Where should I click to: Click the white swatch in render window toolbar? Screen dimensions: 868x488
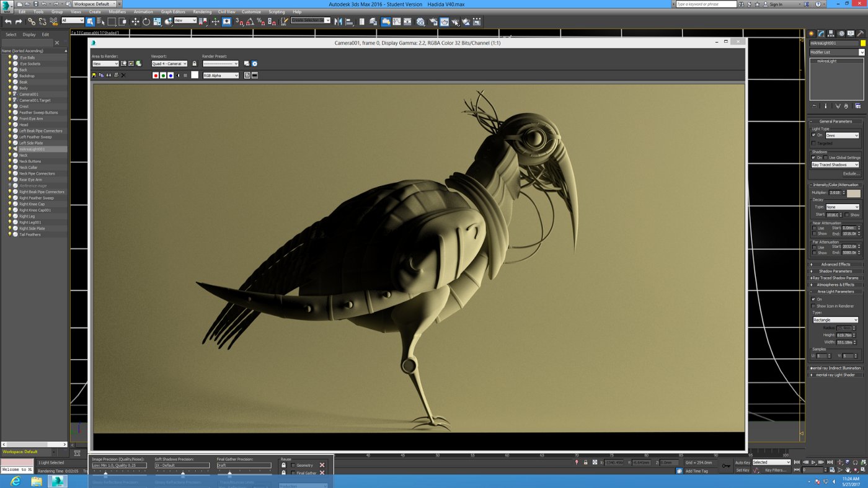194,75
